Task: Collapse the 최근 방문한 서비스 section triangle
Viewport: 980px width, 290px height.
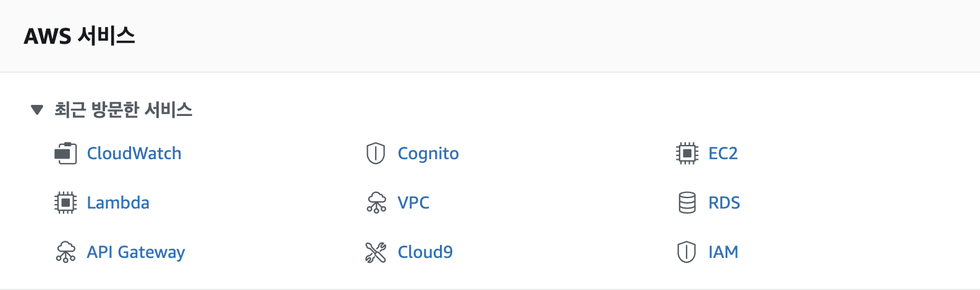Action: point(37,110)
